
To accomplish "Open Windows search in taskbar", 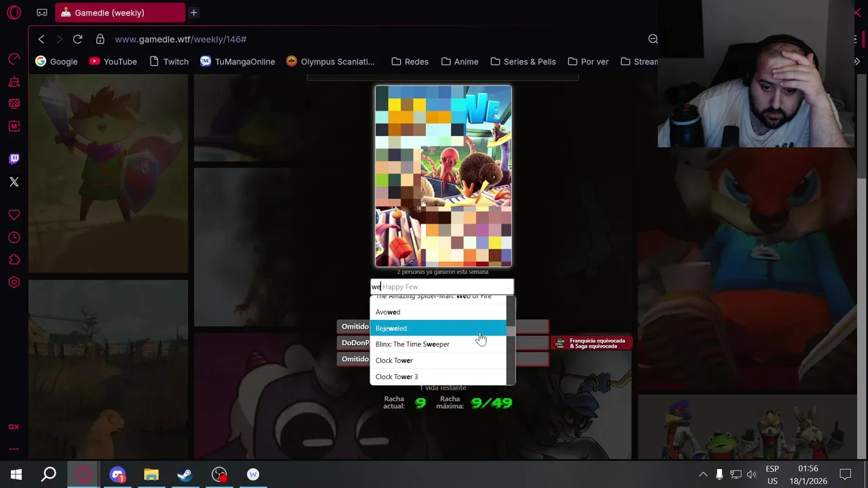I will click(49, 474).
